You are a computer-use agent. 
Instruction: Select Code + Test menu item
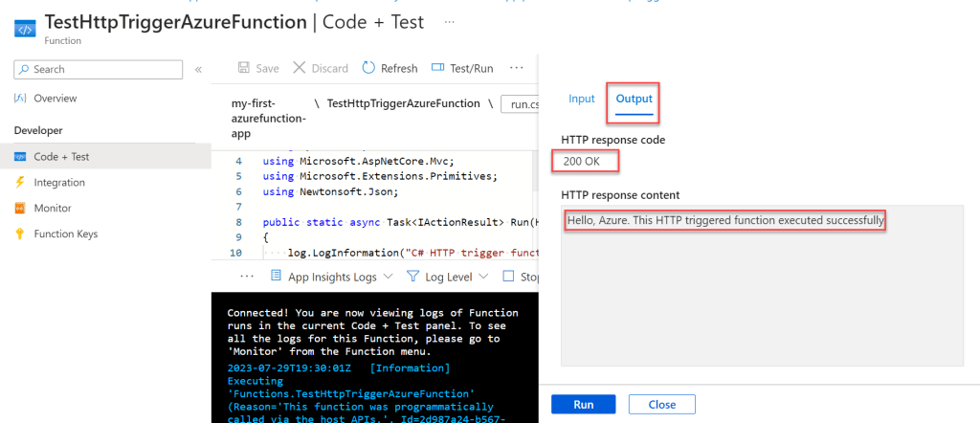[105, 157]
